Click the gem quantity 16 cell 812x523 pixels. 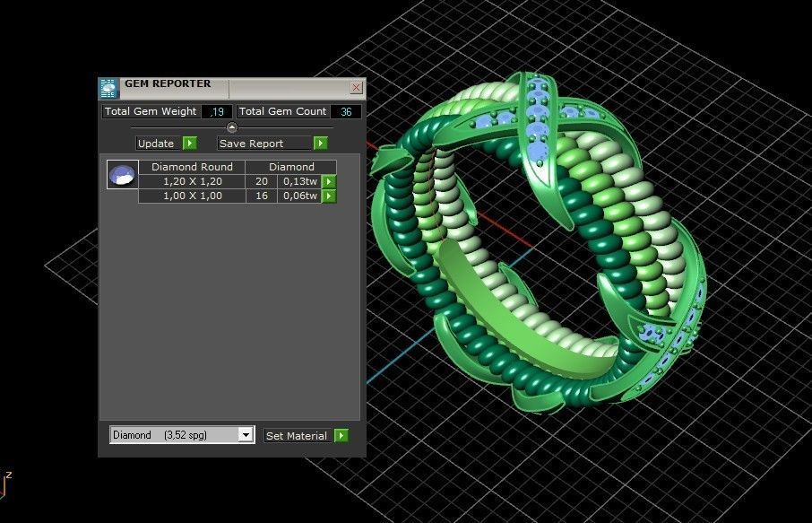pyautogui.click(x=262, y=196)
